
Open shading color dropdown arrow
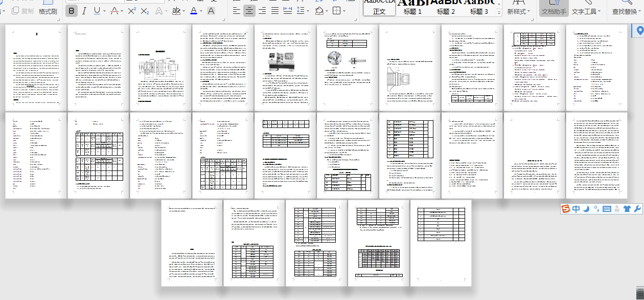tap(327, 11)
